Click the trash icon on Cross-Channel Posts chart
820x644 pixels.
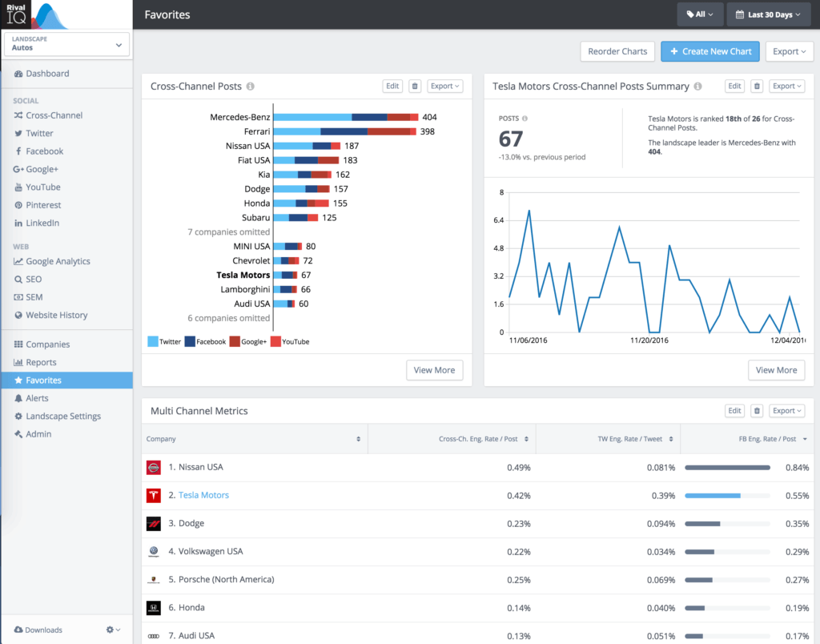[415, 87]
